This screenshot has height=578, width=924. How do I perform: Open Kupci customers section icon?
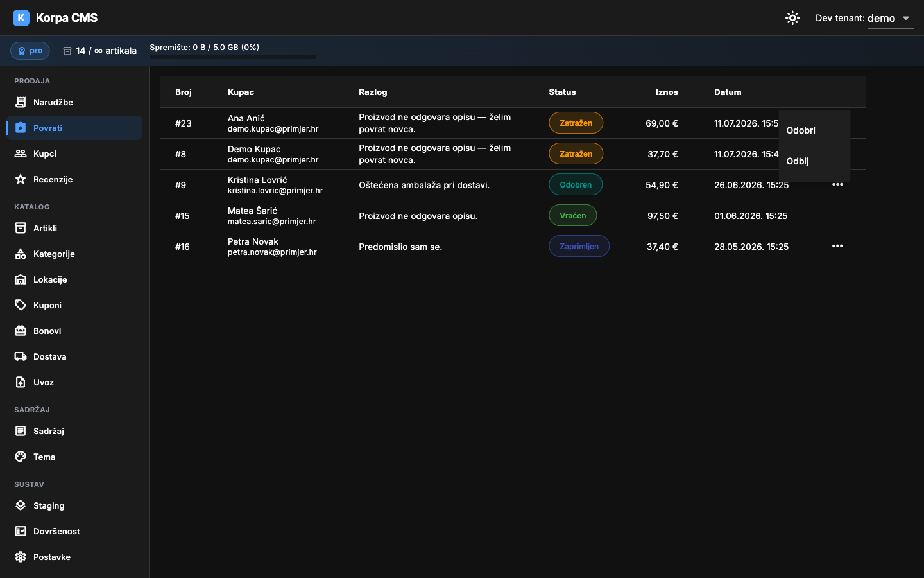pyautogui.click(x=21, y=153)
